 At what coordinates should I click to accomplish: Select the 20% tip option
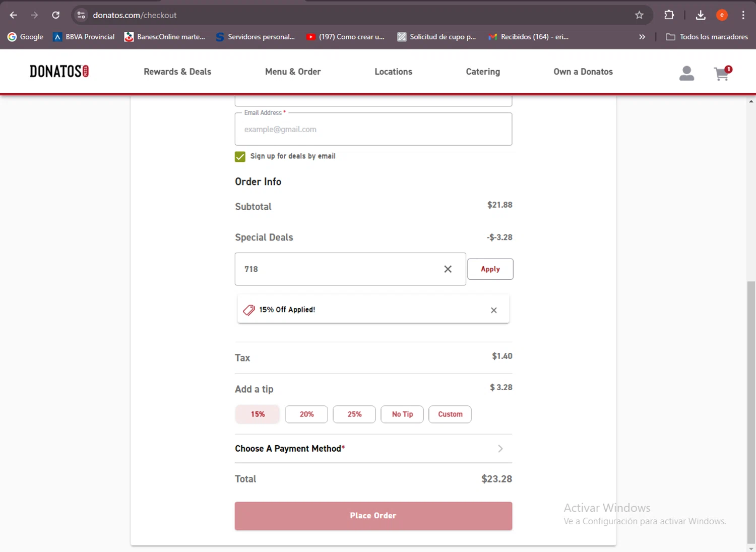tap(306, 414)
